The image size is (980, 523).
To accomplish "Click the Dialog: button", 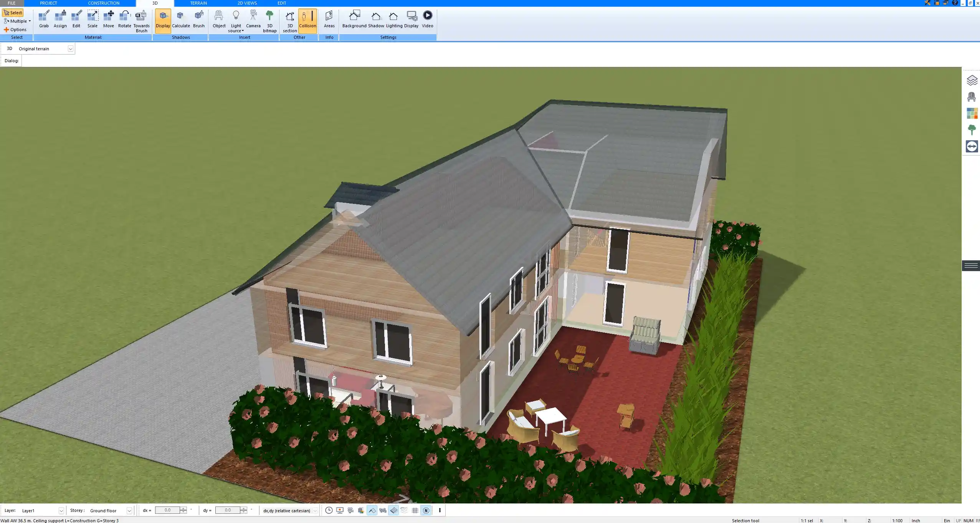I will pyautogui.click(x=12, y=61).
